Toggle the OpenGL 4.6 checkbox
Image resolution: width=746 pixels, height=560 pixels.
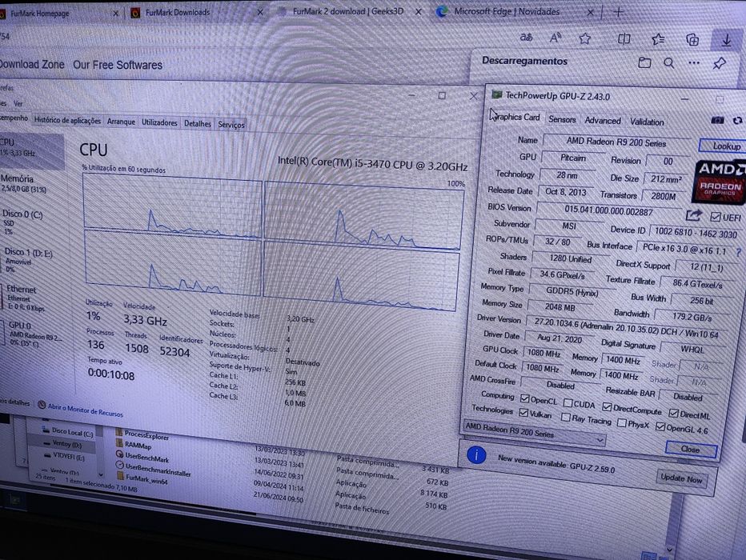(x=660, y=426)
